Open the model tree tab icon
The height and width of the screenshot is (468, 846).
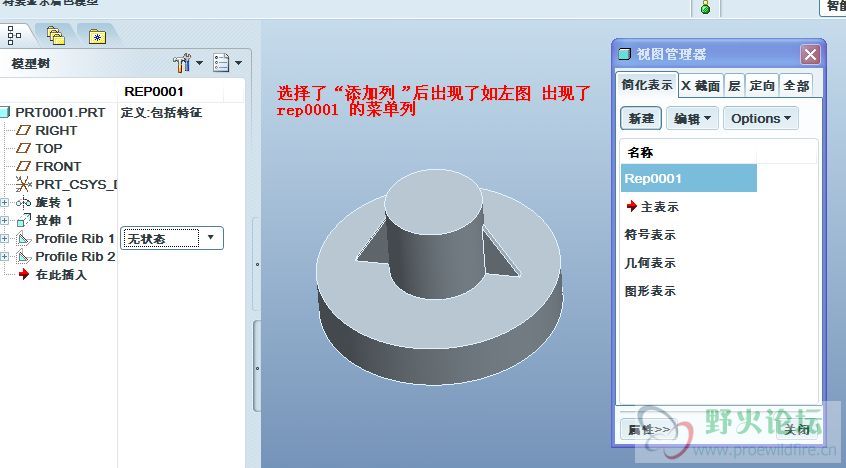tap(15, 35)
